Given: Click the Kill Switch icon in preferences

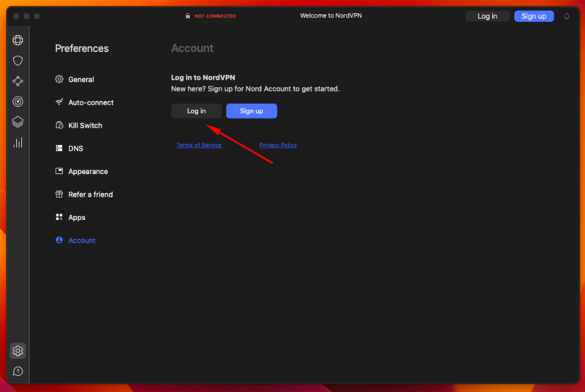Looking at the screenshot, I should pyautogui.click(x=59, y=125).
